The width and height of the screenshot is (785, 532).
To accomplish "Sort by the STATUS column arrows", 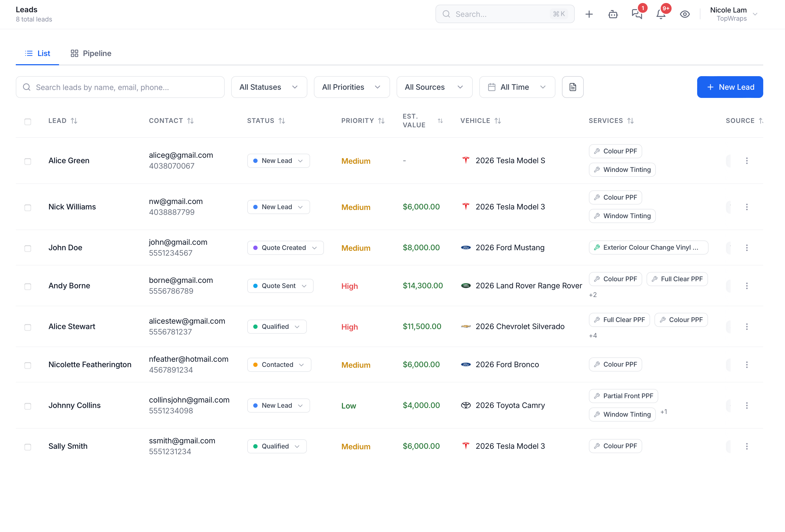I will (282, 120).
